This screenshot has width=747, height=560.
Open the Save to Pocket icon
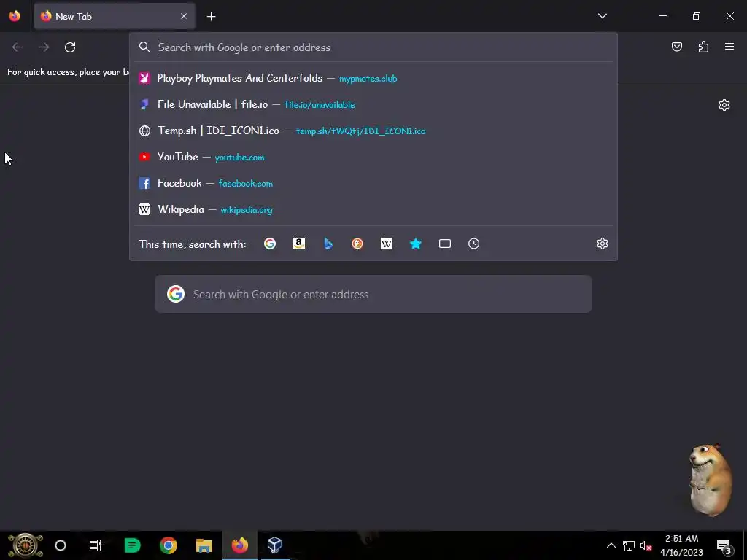[x=676, y=47]
